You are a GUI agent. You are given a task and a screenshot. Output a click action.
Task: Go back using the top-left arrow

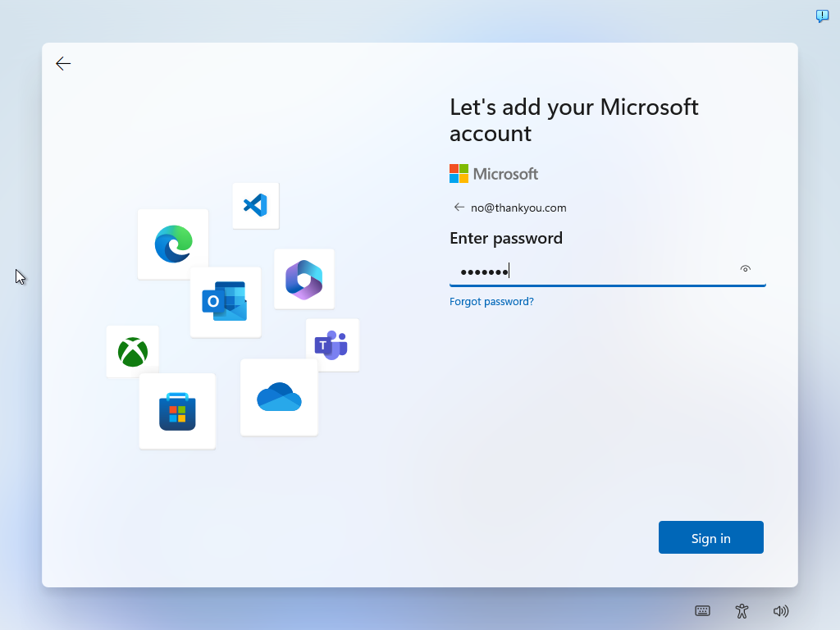63,63
